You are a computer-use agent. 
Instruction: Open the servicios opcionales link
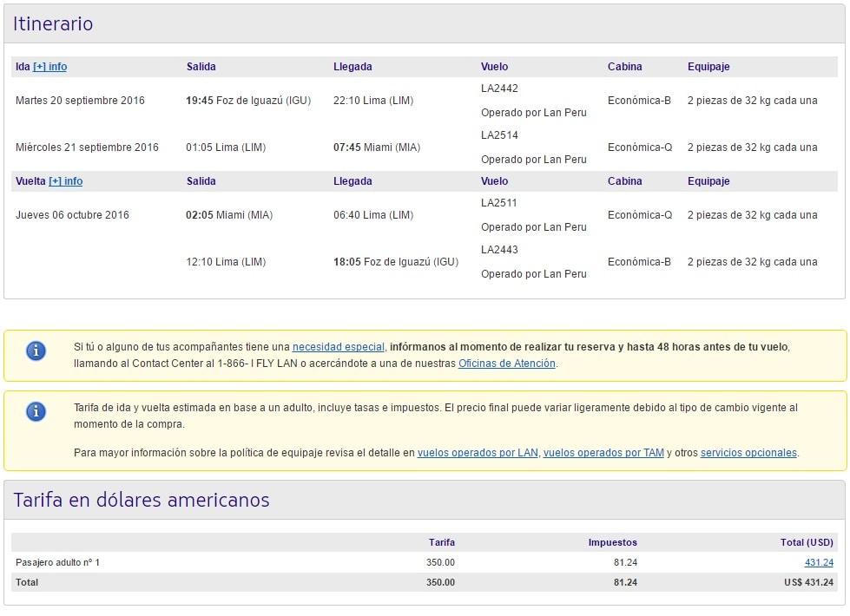click(748, 452)
